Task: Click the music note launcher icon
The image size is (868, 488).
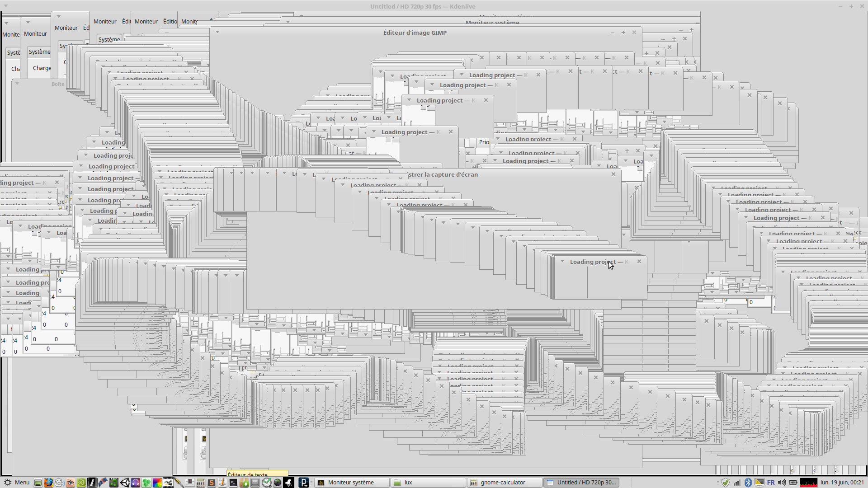Action: tap(114, 483)
